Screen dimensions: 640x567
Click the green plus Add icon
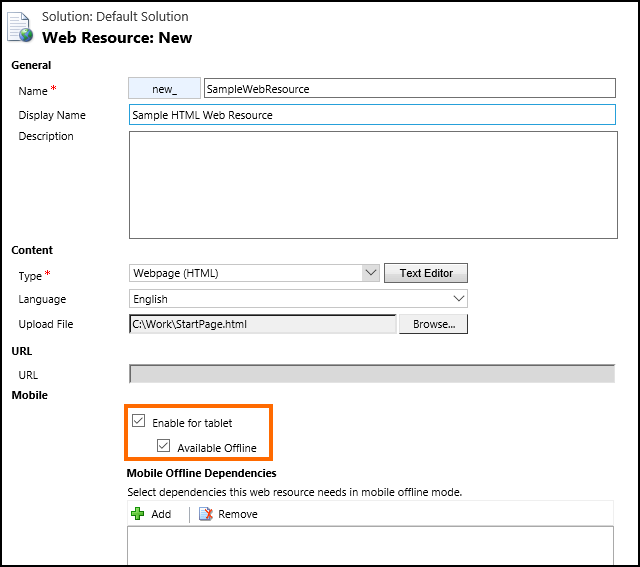tap(138, 514)
